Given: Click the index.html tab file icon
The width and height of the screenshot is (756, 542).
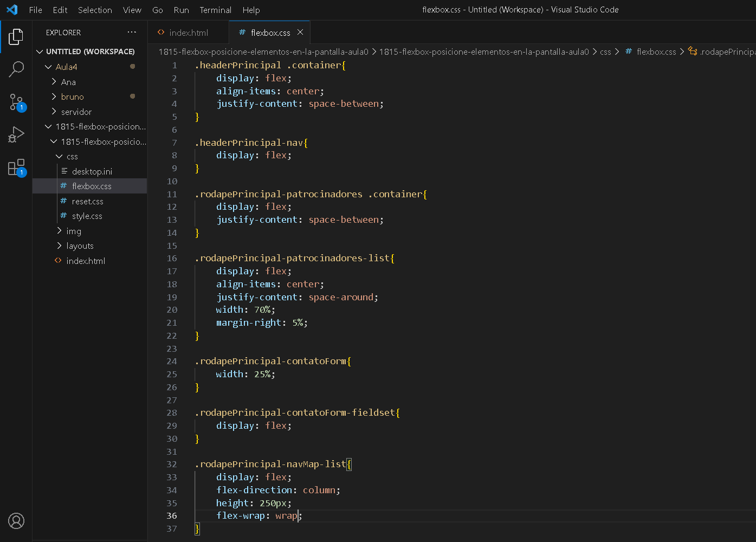Looking at the screenshot, I should 161,33.
